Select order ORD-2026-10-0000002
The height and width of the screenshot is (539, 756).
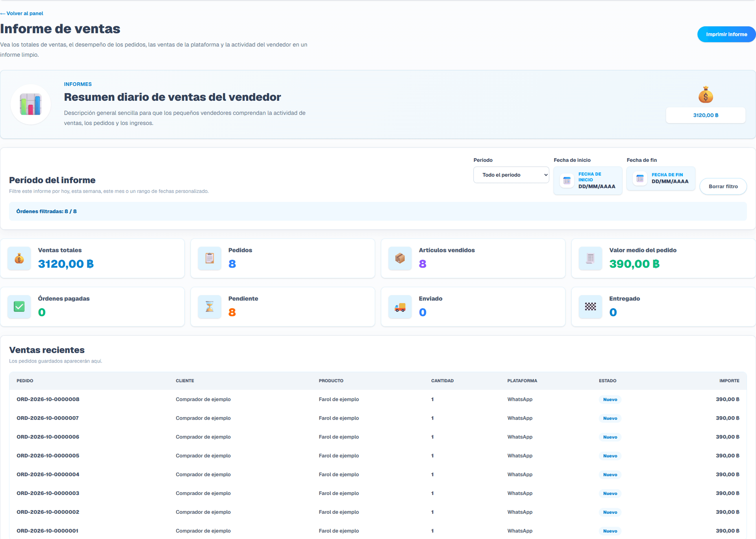(x=48, y=512)
